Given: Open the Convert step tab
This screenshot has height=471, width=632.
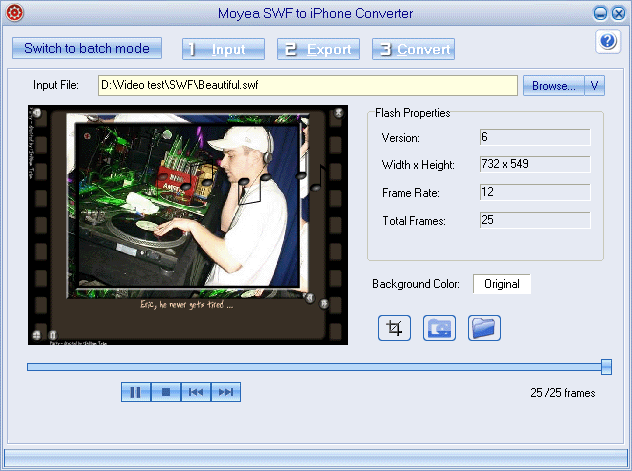Looking at the screenshot, I should click(413, 49).
